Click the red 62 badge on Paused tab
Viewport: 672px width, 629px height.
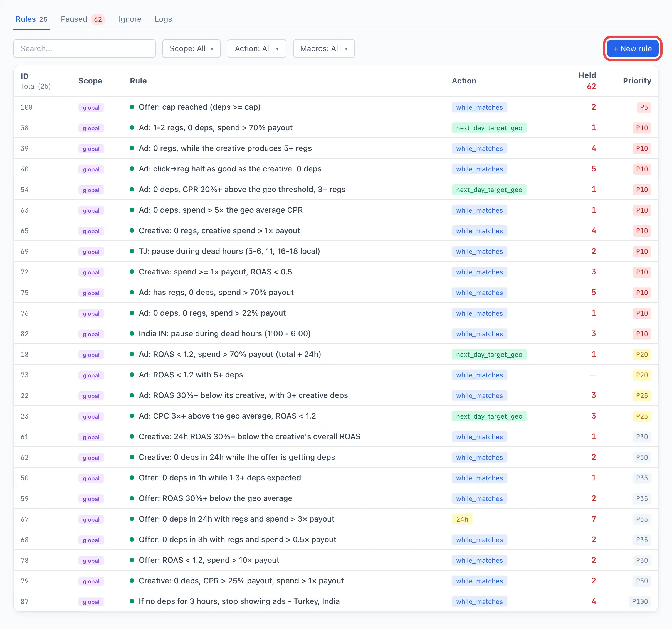[98, 19]
